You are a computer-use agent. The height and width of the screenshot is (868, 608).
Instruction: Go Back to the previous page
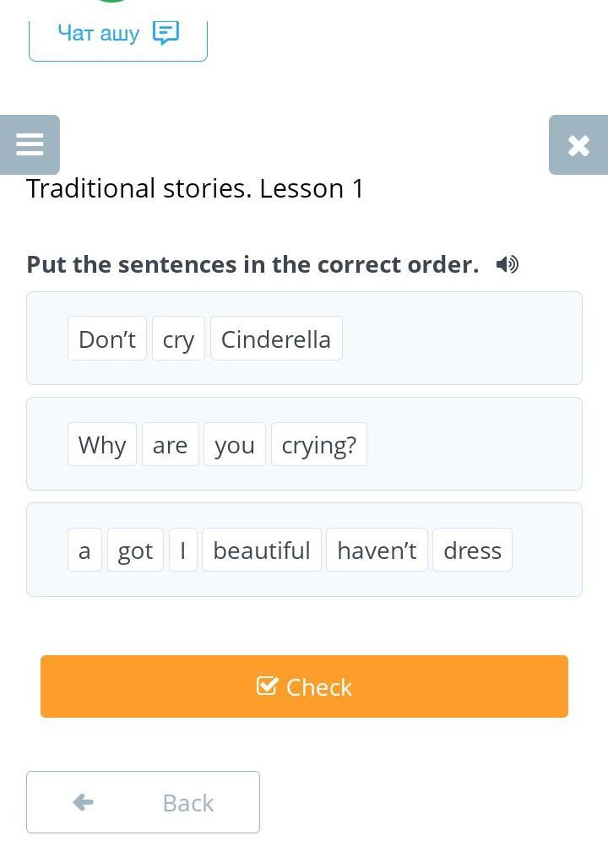click(x=143, y=802)
